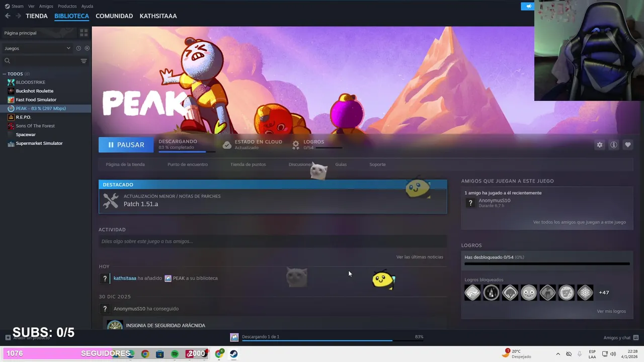Open the weather widget showing 20°C
644x362 pixels.
click(x=516, y=354)
